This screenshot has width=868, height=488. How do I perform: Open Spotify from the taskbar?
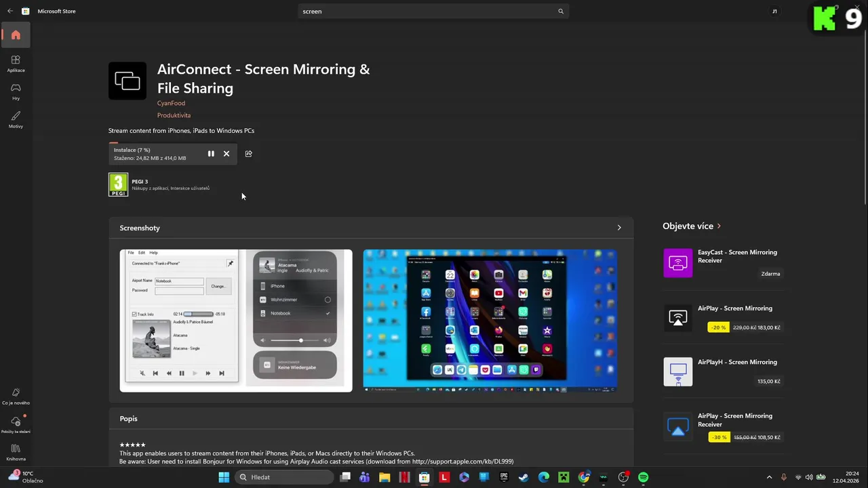coord(643,477)
